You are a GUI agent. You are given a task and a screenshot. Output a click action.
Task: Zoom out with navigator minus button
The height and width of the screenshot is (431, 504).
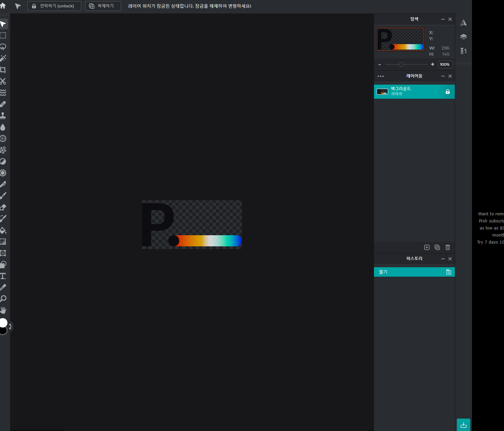point(380,64)
